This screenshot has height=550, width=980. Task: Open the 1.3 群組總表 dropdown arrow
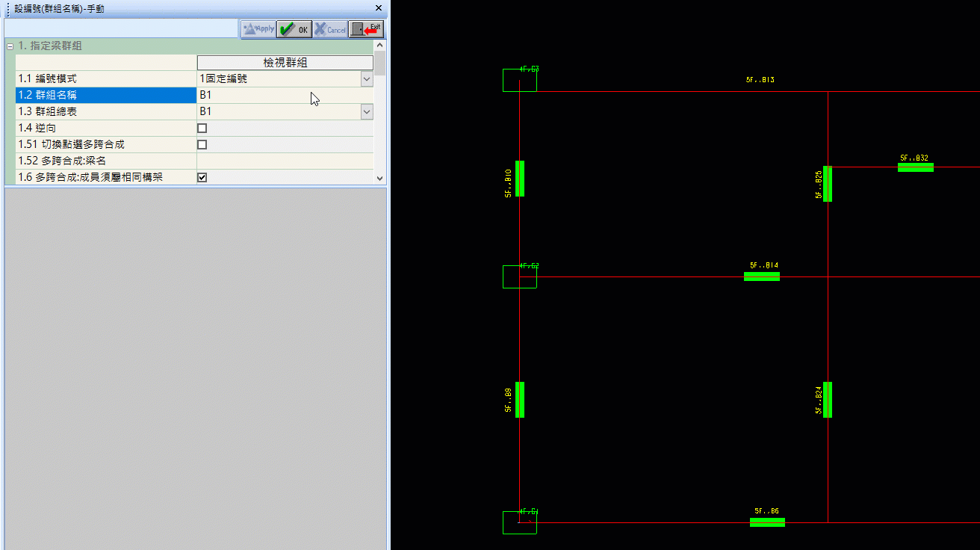click(x=366, y=111)
